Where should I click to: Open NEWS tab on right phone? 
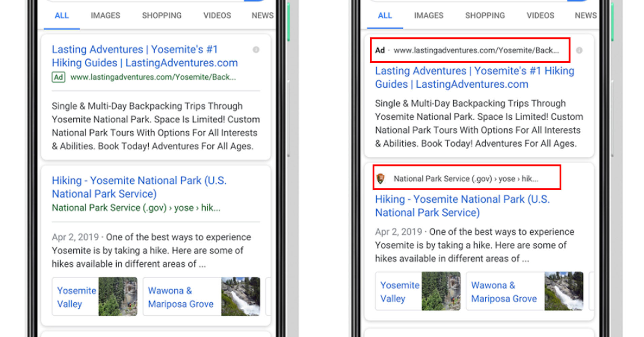[586, 16]
